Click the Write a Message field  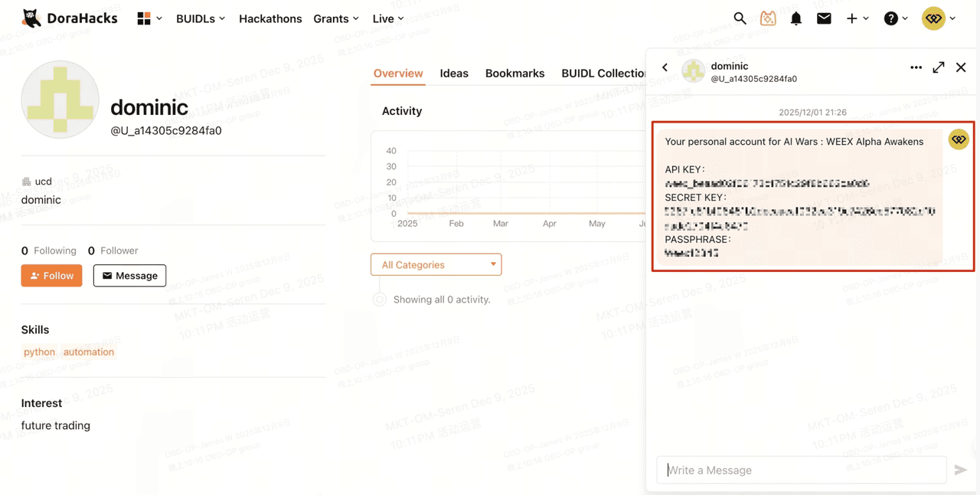coord(802,470)
